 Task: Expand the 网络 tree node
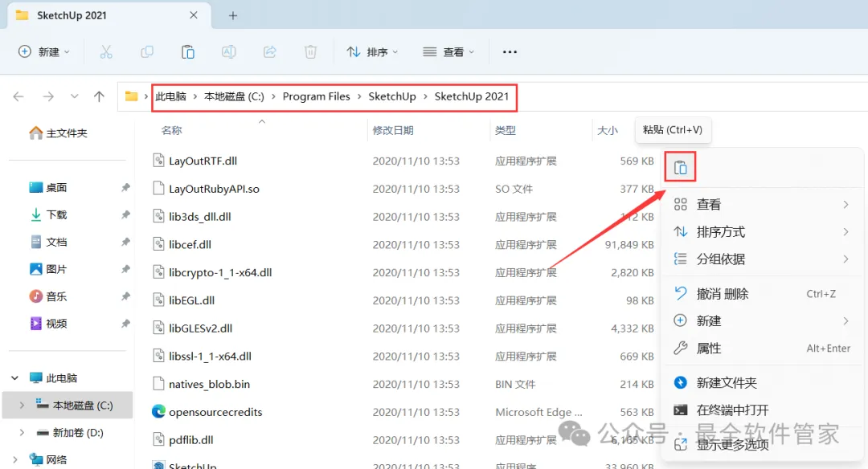[x=15, y=459]
